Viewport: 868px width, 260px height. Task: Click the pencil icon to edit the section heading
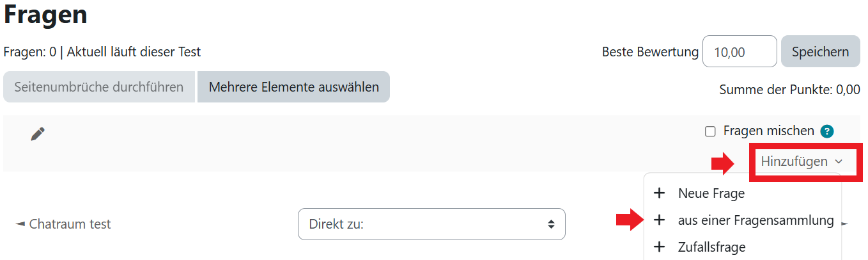(x=38, y=134)
